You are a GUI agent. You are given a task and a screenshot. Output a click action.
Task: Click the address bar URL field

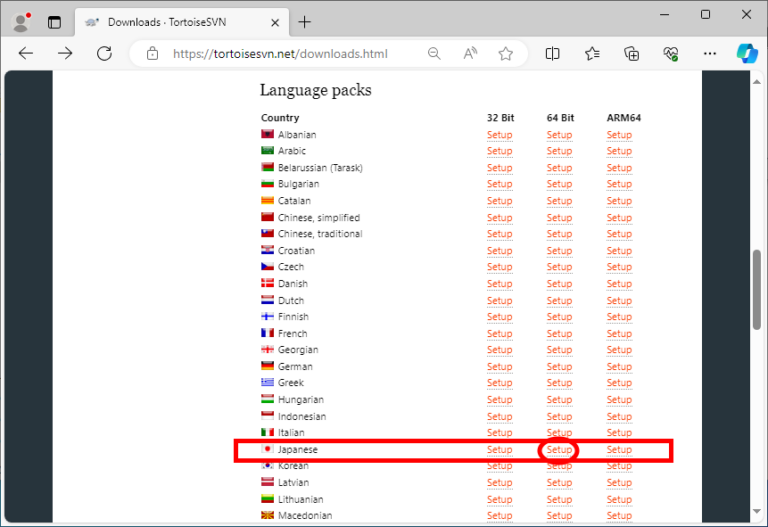pos(290,53)
